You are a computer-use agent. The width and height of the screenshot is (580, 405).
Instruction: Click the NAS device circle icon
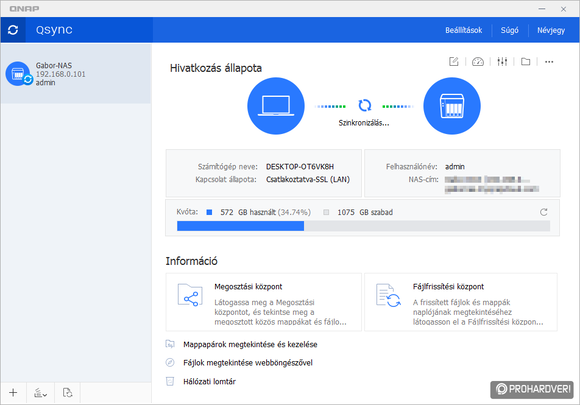coord(452,106)
